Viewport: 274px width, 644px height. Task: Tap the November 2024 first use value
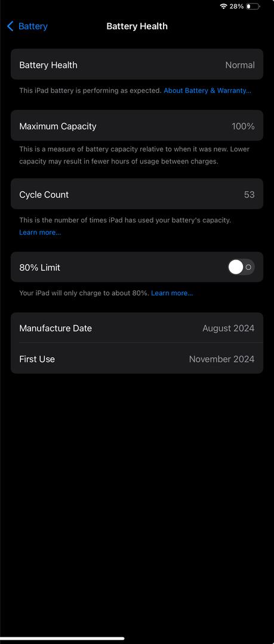click(221, 359)
